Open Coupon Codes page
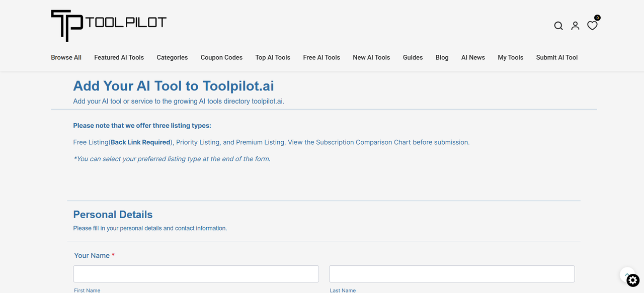This screenshot has width=644, height=293. click(221, 57)
